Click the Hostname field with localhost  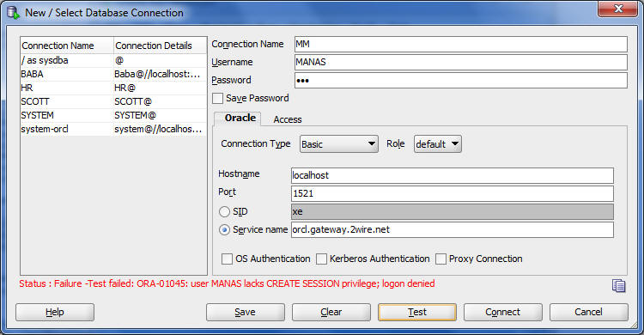[453, 175]
